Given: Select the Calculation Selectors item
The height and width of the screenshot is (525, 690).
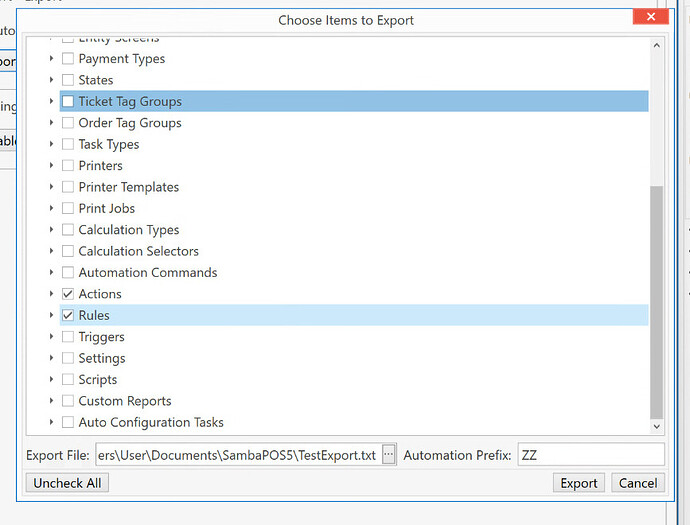Looking at the screenshot, I should point(138,251).
